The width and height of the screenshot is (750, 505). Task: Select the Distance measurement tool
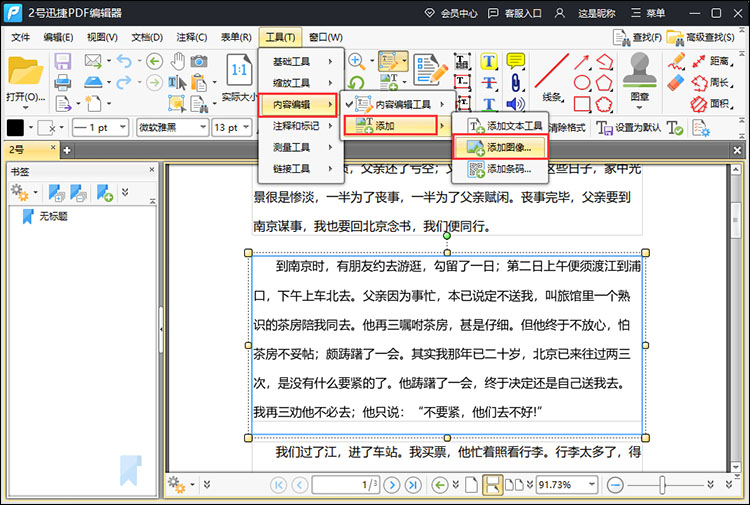click(713, 61)
